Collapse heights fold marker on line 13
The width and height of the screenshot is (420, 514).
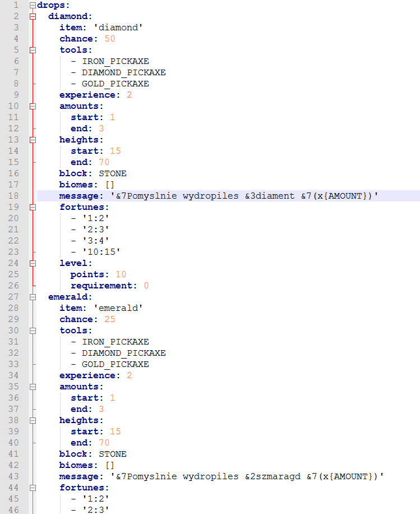pos(33,140)
